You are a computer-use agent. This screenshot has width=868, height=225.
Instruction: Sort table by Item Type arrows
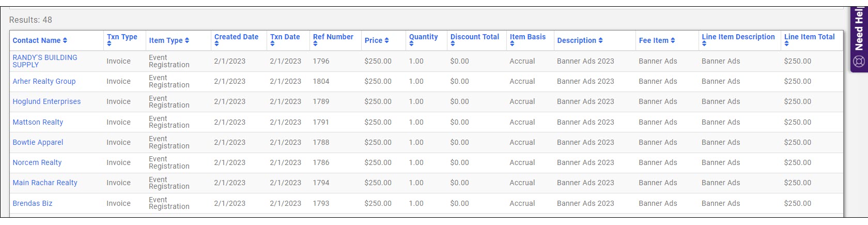187,41
